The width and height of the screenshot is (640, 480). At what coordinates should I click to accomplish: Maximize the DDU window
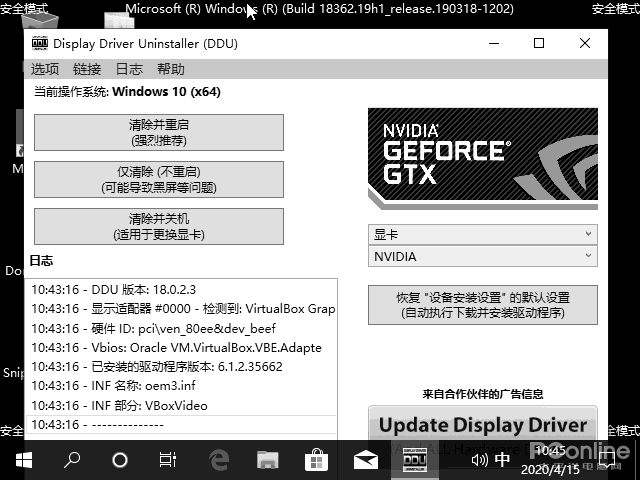click(x=539, y=43)
